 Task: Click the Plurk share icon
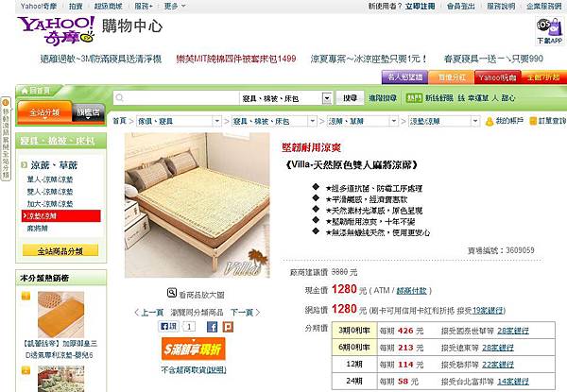[x=228, y=328]
